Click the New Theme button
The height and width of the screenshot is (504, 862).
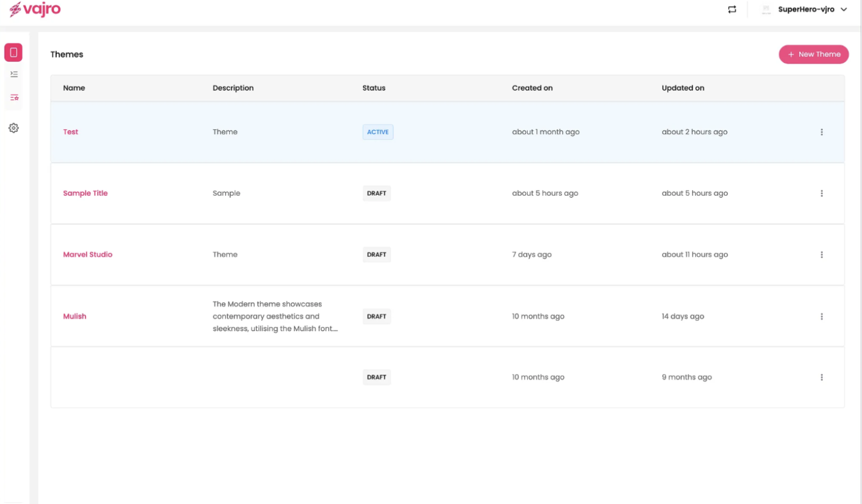pos(814,54)
